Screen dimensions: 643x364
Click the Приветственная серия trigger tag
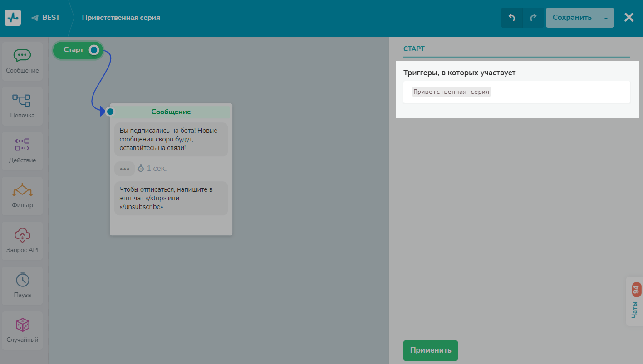(452, 92)
